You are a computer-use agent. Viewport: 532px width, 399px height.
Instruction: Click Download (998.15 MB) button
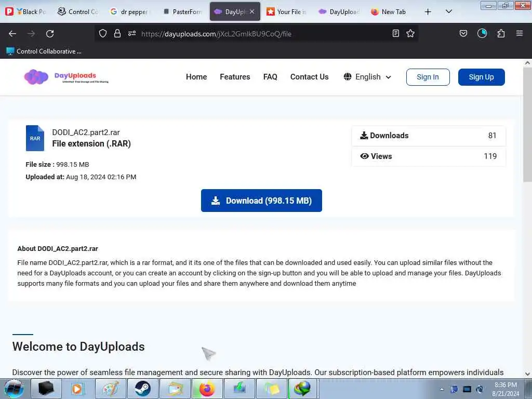[261, 201]
